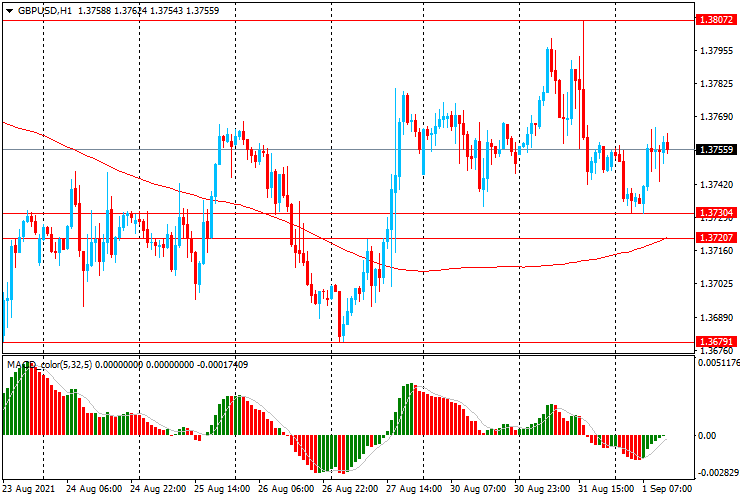Click the 24 Aug 06:00 time label
Screen dimensions: 740x500
93,489
